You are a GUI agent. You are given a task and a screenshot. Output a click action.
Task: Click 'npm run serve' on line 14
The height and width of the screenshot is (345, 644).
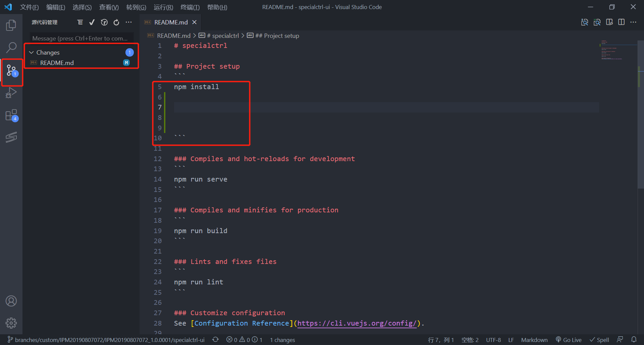pos(201,179)
